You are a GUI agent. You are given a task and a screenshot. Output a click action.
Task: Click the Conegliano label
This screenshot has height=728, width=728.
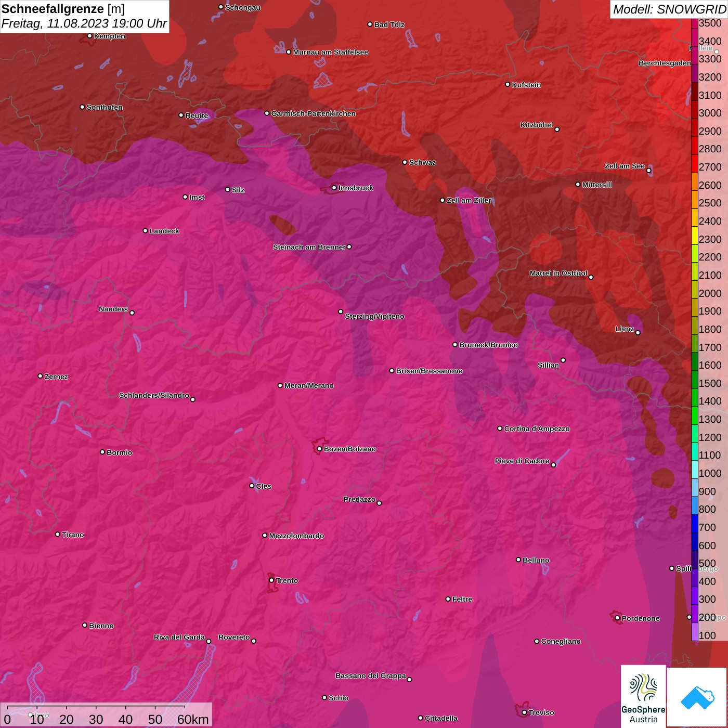coord(561,641)
